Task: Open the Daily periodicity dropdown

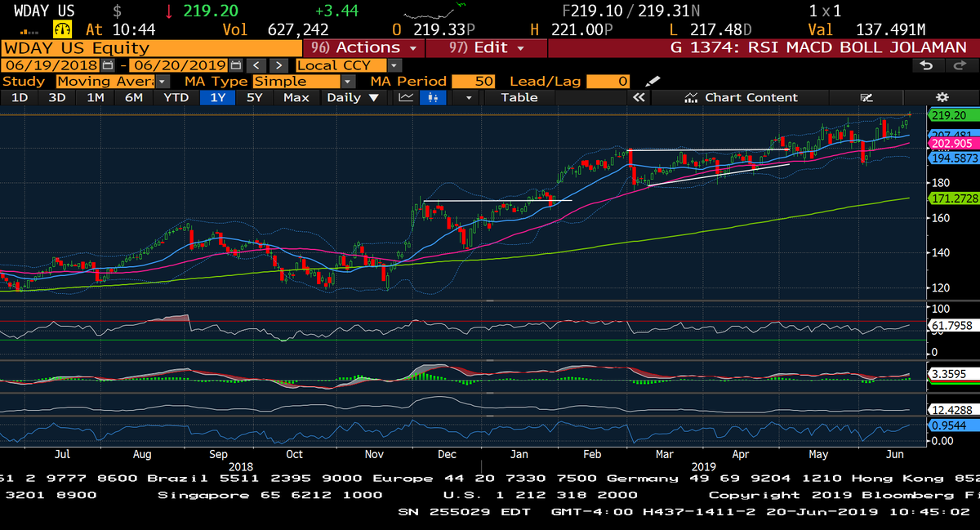Action: click(353, 97)
